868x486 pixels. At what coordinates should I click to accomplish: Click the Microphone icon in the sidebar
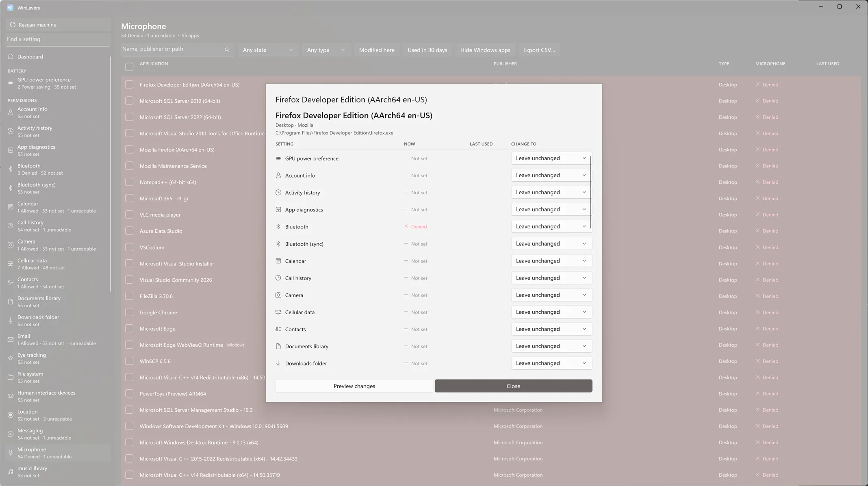(11, 453)
